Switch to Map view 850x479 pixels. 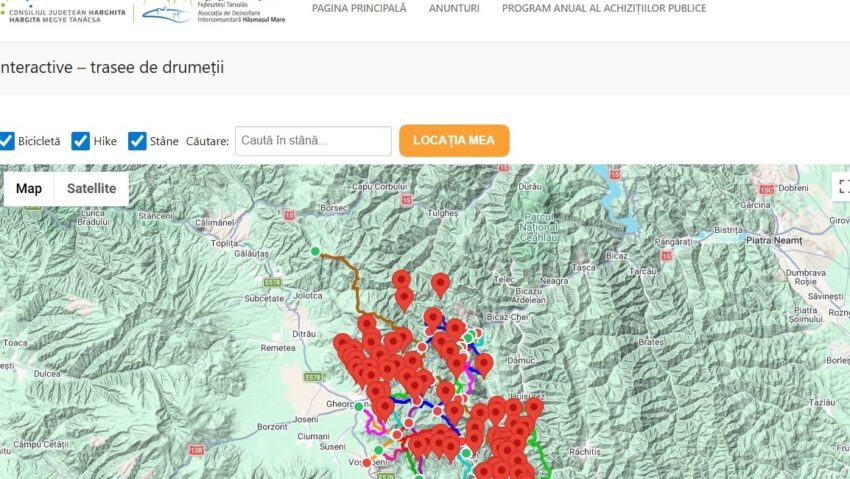(x=29, y=189)
